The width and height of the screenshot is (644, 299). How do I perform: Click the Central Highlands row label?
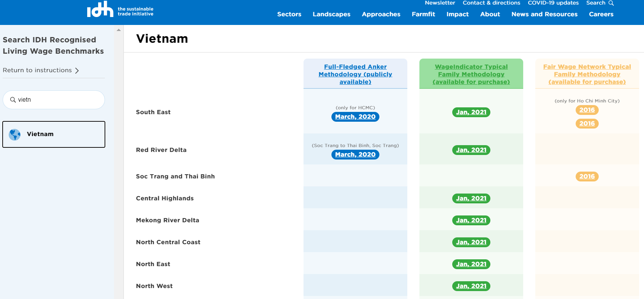[x=165, y=198]
